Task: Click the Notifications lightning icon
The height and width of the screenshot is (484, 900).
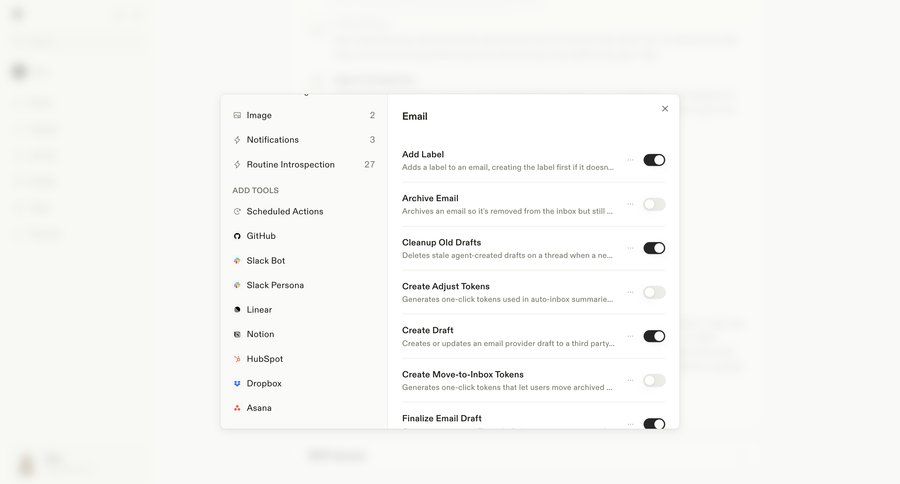Action: [237, 140]
